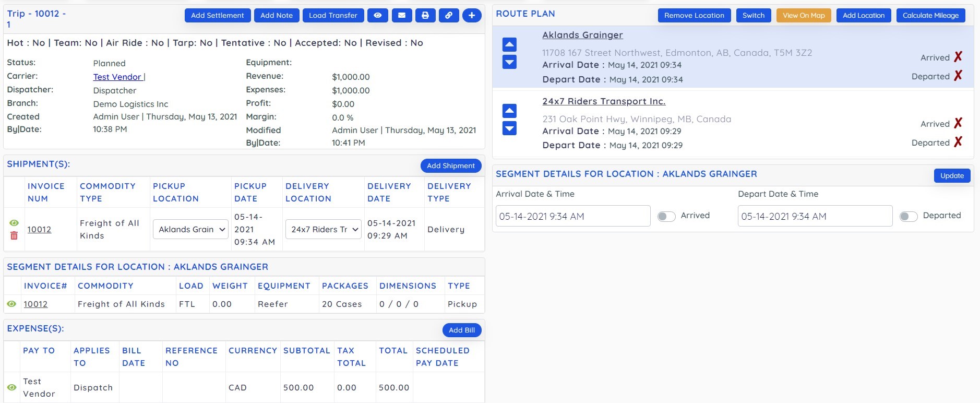Click the link chain icon button
The height and width of the screenshot is (403, 980).
tap(448, 16)
